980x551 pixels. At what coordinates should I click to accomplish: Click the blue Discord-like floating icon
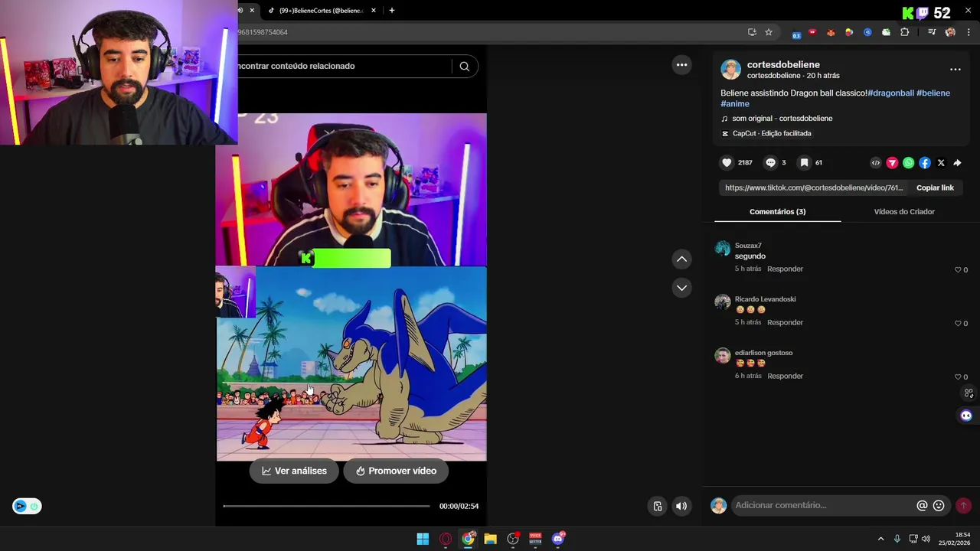966,416
